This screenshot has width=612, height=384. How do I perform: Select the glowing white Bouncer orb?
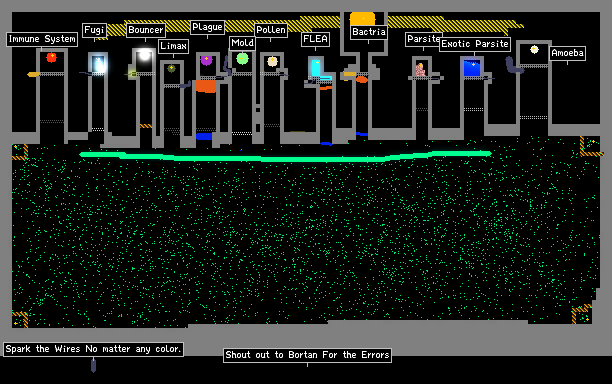pyautogui.click(x=145, y=55)
